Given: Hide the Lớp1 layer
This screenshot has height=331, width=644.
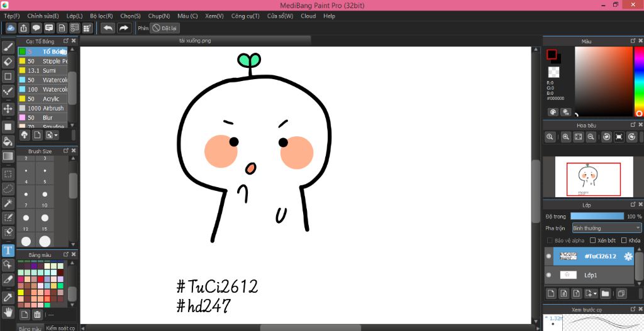Looking at the screenshot, I should 548,275.
